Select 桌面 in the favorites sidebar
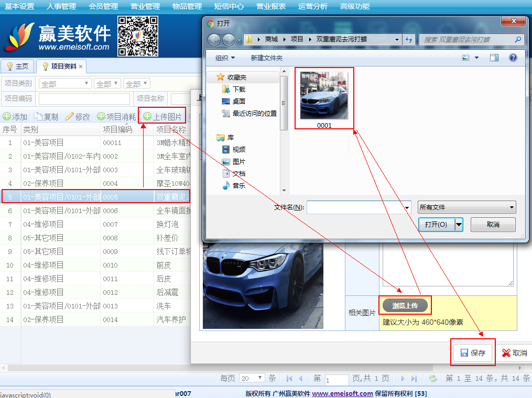Screen dimensions: 532x398 [239, 101]
